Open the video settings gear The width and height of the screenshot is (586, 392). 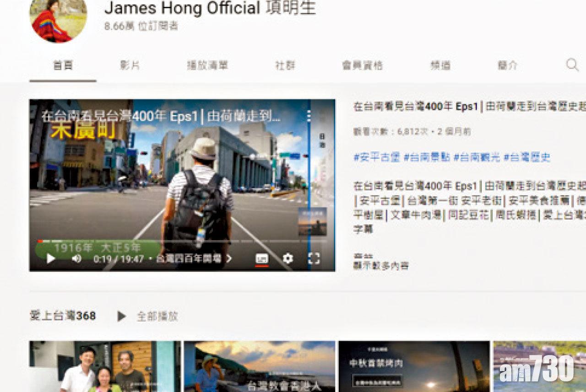288,259
